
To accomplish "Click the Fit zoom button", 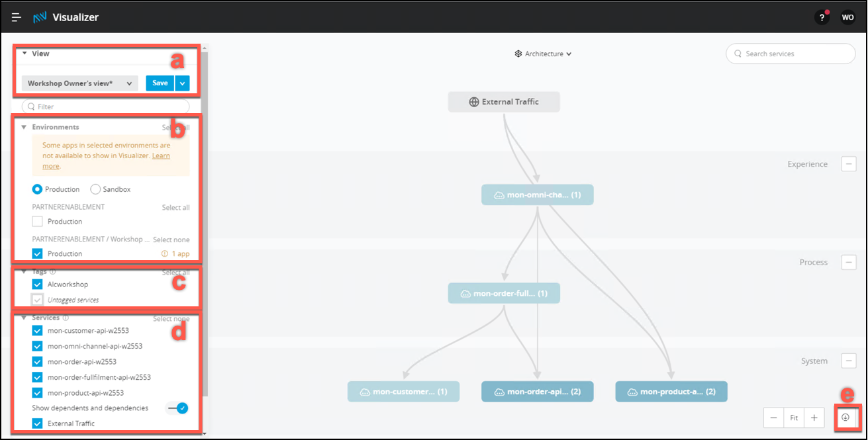I will point(794,418).
